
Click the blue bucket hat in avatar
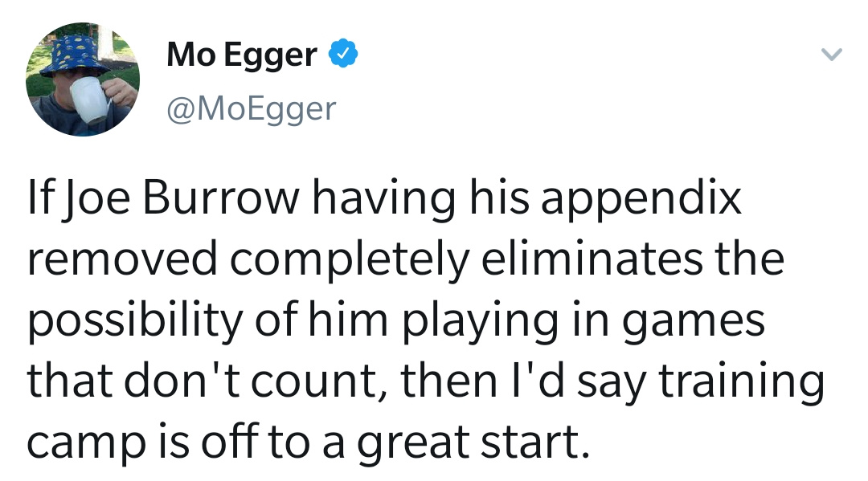[74, 55]
